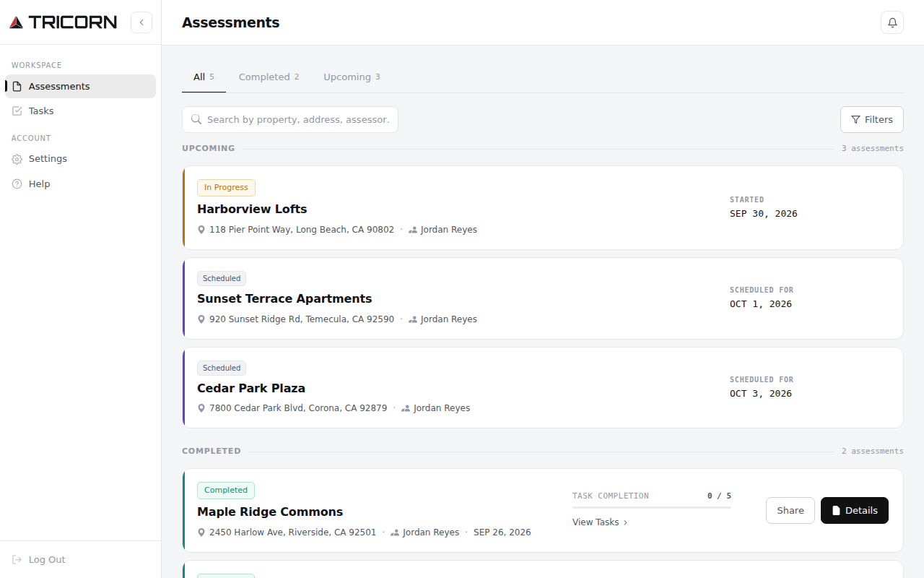Click the pin icon beside 7800 Cedar Park Blvd
This screenshot has width=924, height=578.
tap(201, 408)
